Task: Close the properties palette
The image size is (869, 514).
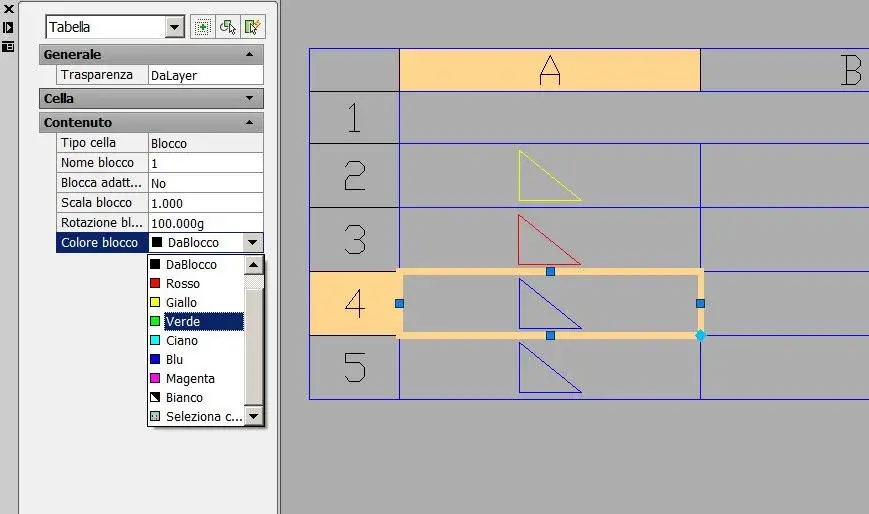Action: coord(8,9)
